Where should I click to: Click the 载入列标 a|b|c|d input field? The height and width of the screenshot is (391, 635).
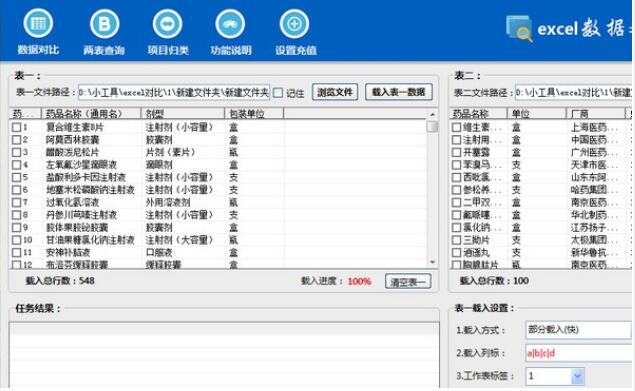coord(579,353)
